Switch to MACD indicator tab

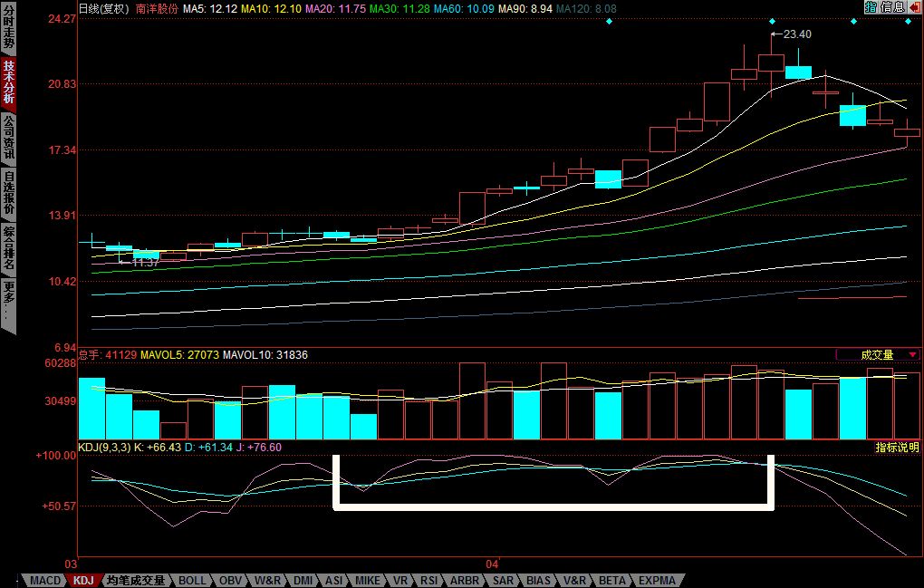click(x=44, y=580)
